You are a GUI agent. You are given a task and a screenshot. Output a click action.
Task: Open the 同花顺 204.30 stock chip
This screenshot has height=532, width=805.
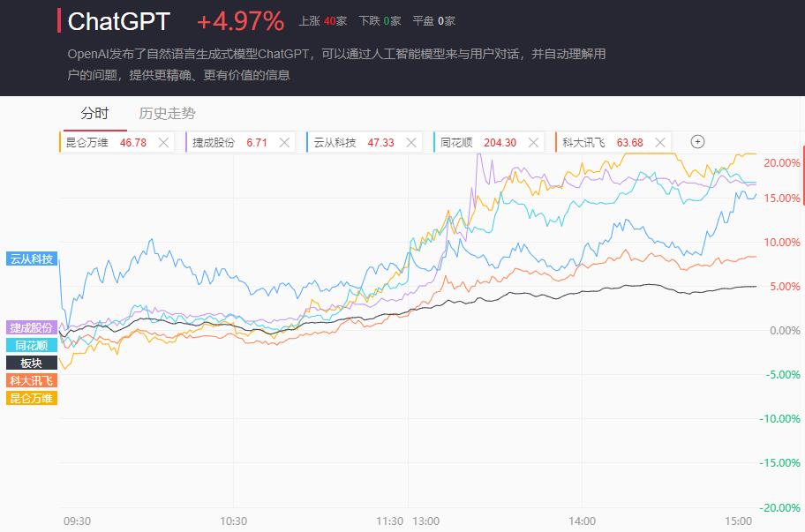click(478, 143)
